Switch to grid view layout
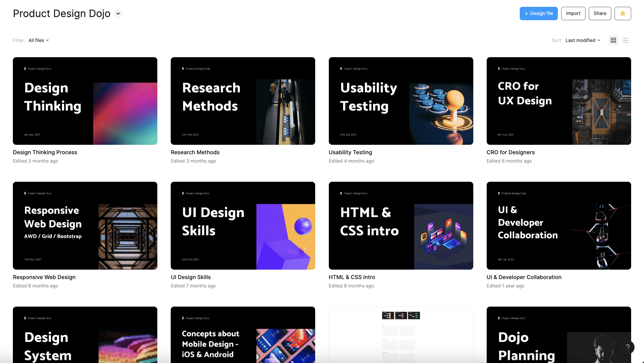Image resolution: width=644 pixels, height=363 pixels. coord(613,40)
